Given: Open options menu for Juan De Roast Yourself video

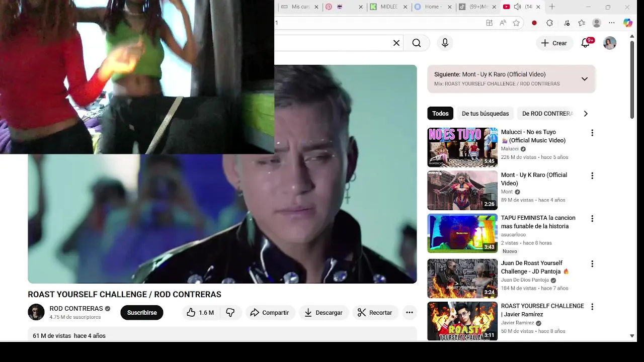Looking at the screenshot, I should pos(592,264).
